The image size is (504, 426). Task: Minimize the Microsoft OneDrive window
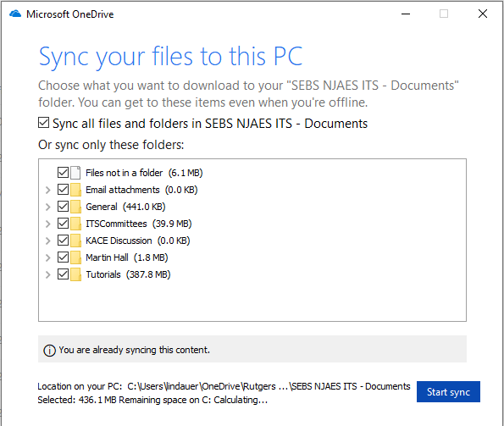tap(406, 14)
